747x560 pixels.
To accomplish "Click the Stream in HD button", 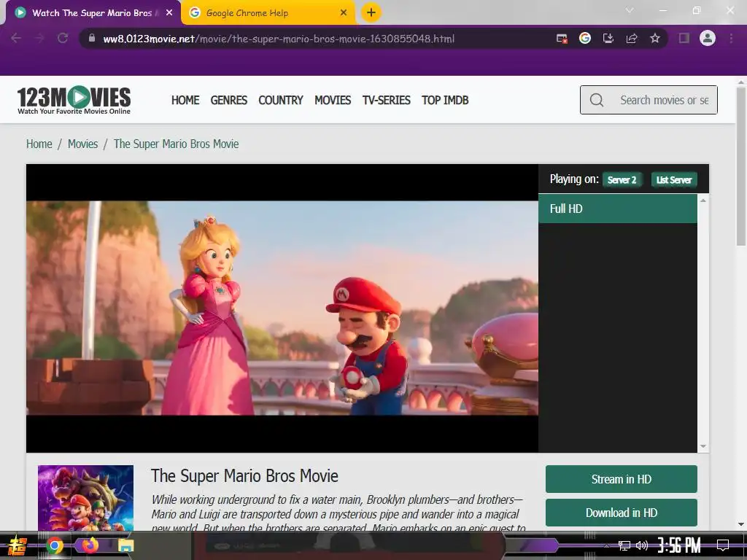I will tap(622, 479).
